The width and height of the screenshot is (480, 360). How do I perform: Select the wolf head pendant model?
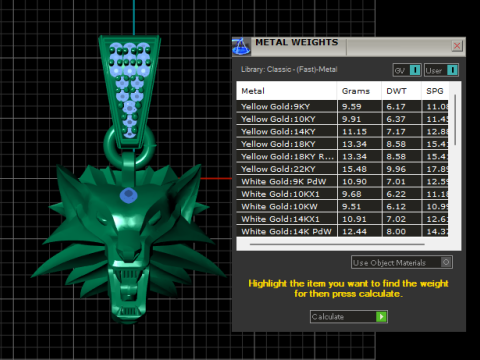(x=130, y=243)
